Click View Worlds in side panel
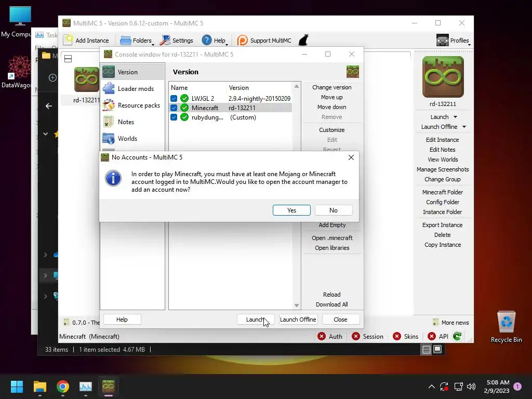This screenshot has width=532, height=399. tap(443, 159)
